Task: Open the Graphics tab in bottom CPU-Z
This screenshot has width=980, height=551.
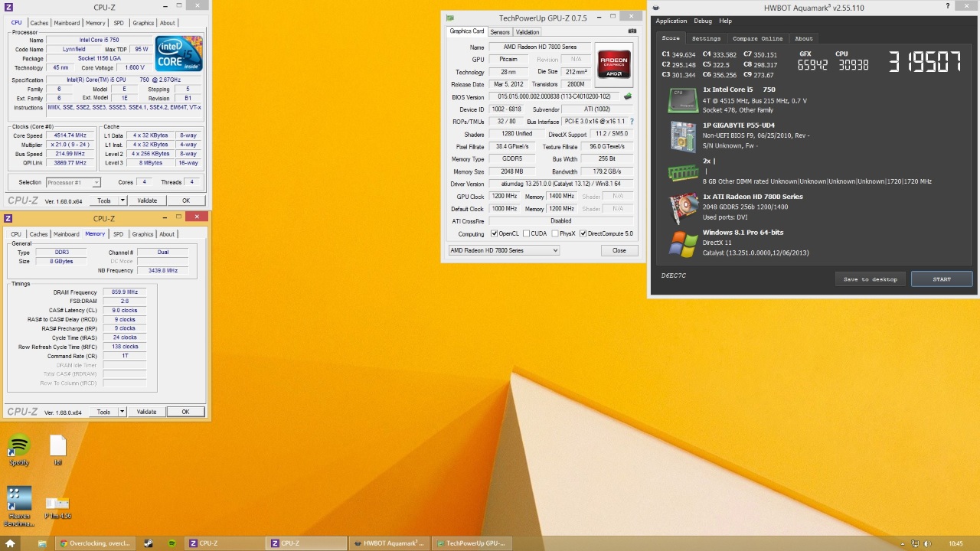Action: pos(142,234)
